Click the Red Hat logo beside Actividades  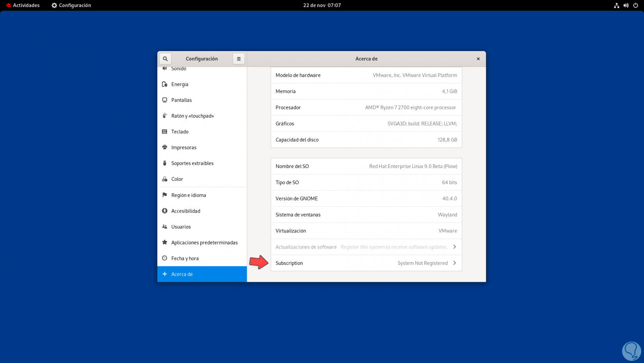(9, 5)
